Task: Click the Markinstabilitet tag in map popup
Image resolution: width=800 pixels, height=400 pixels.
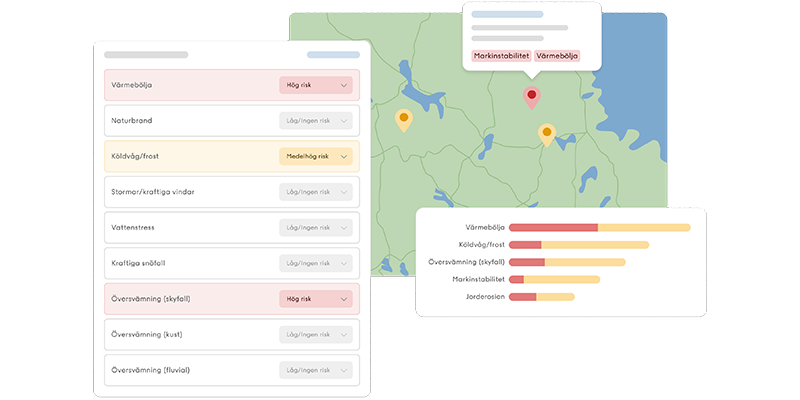Action: (x=502, y=56)
